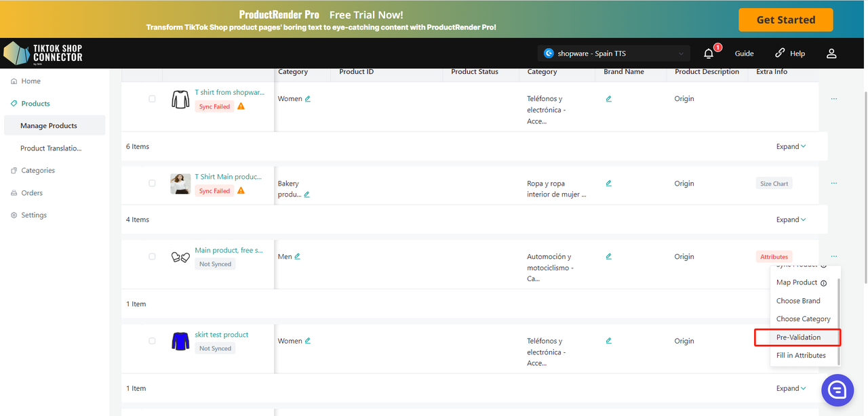Viewport: 868px width, 416px height.
Task: Click the notification bell icon
Action: (709, 54)
